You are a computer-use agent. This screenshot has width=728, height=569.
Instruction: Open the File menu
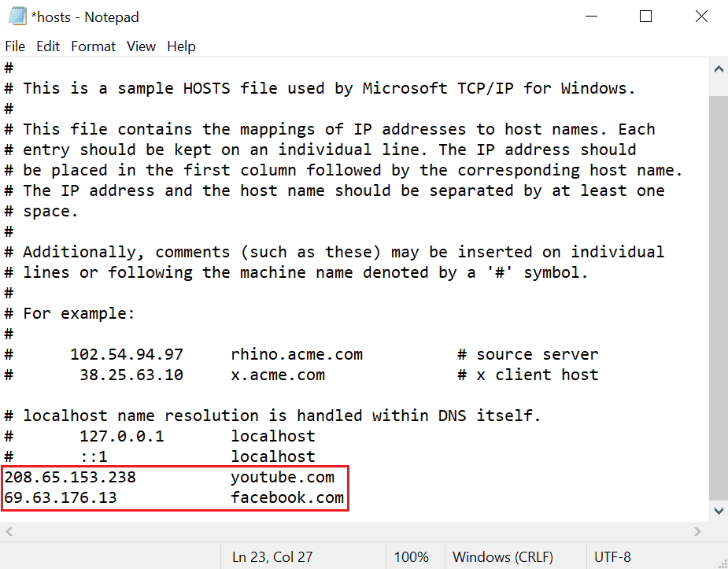(15, 46)
